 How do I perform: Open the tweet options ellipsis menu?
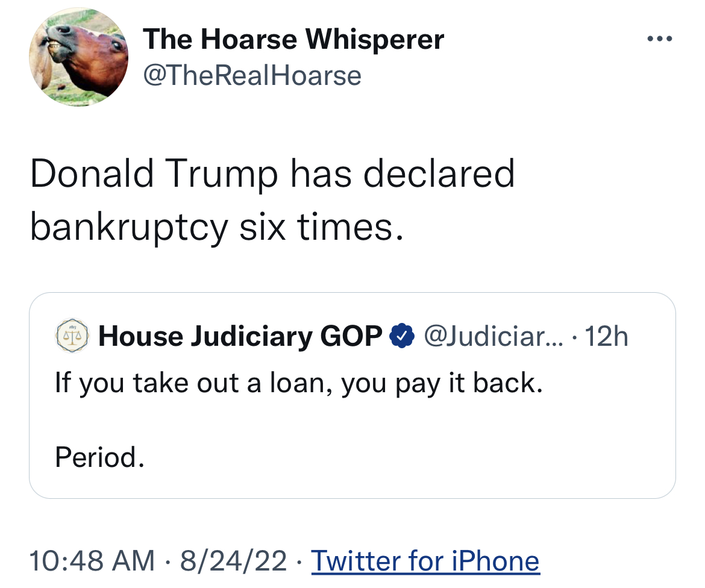pyautogui.click(x=660, y=37)
